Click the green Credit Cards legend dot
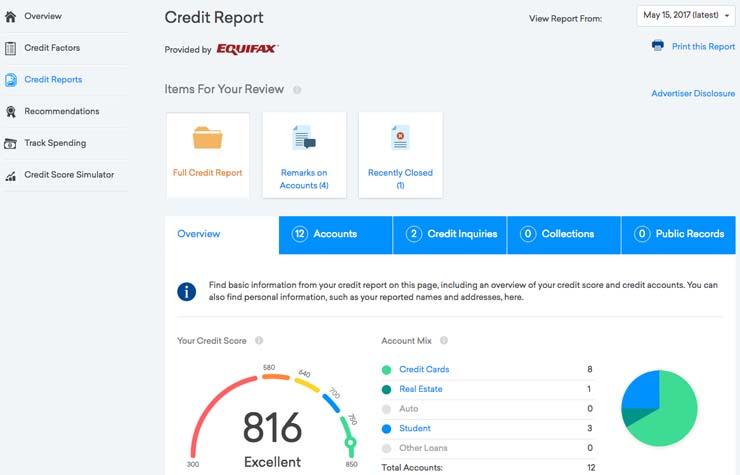The image size is (740, 475). coord(387,370)
